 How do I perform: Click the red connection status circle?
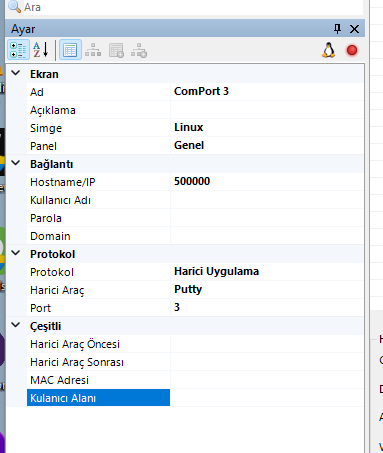point(352,50)
